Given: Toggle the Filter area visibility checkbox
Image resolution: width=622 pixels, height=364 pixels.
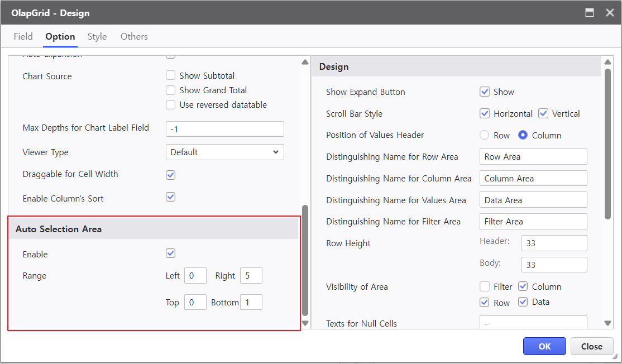Looking at the screenshot, I should click(485, 286).
